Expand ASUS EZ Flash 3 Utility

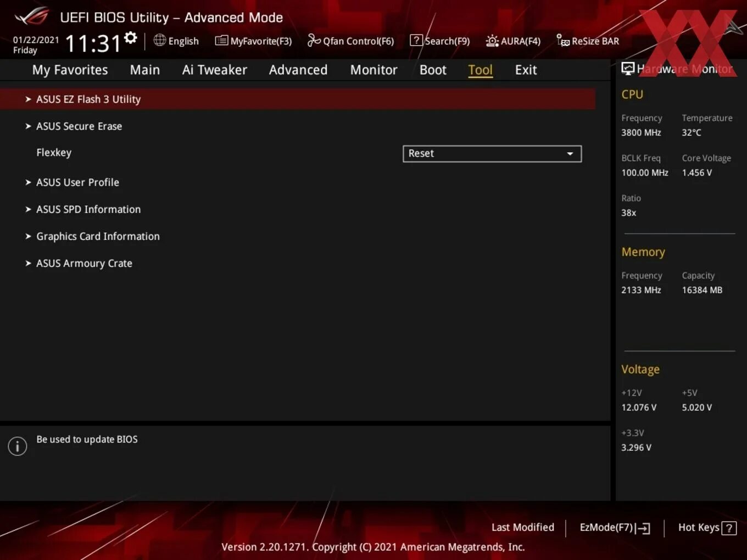298,99
